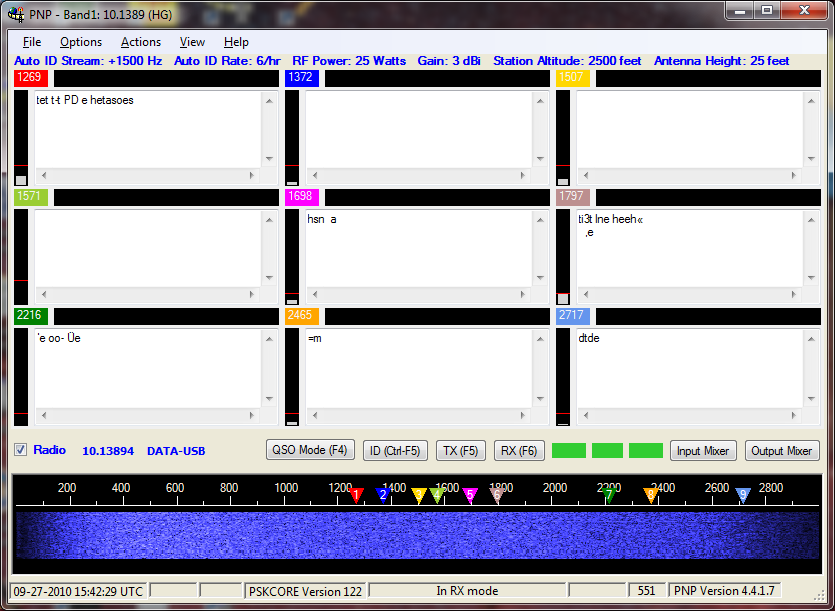Select the orange 2465 channel label
835x611 pixels.
click(x=301, y=316)
